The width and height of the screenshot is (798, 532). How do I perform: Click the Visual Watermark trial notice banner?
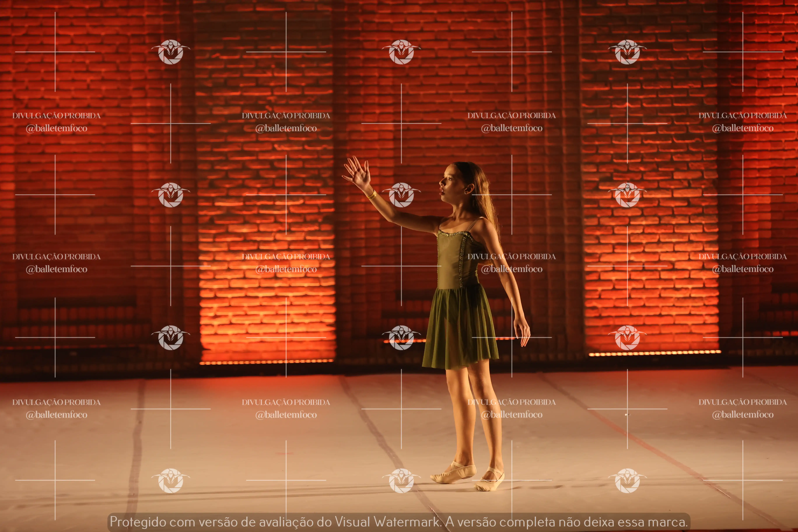pyautogui.click(x=399, y=522)
